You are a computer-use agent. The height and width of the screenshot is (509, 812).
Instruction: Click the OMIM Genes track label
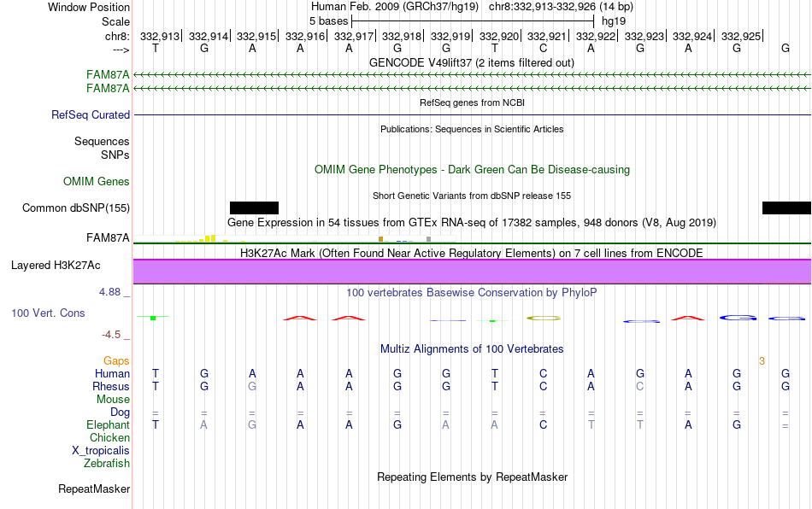coord(97,182)
